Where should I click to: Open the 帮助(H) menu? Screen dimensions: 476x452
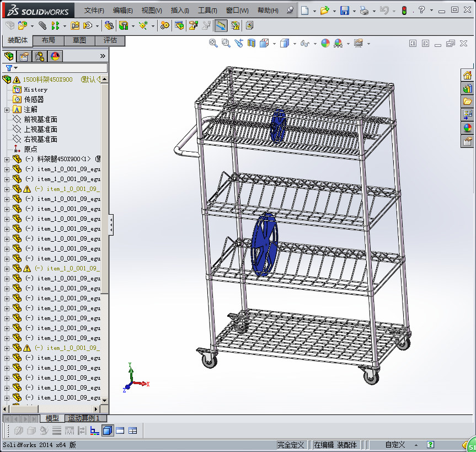(x=268, y=10)
